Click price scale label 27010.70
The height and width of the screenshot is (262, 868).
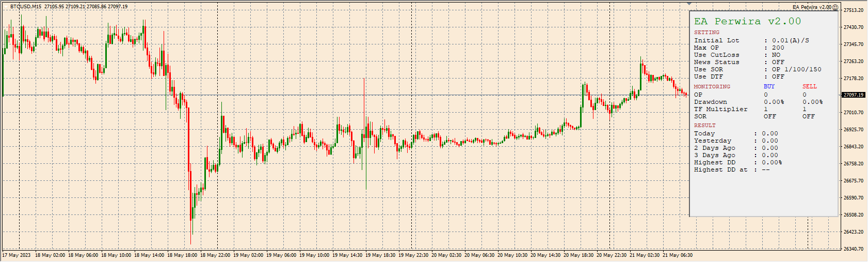pyautogui.click(x=854, y=113)
